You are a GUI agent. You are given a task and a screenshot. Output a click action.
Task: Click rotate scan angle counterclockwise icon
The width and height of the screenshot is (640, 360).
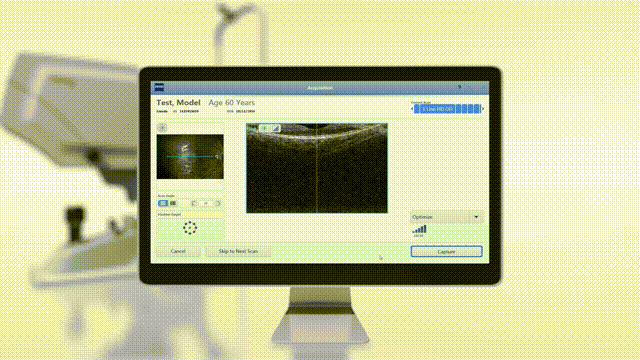(194, 203)
